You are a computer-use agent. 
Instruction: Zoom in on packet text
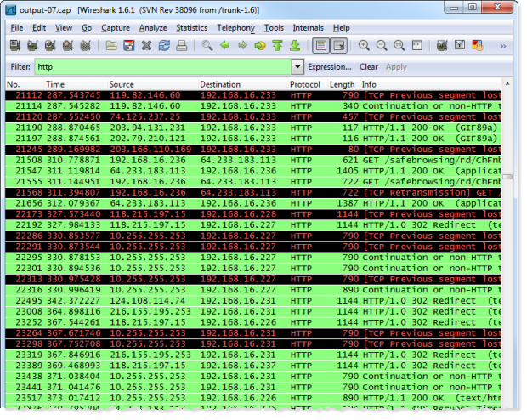click(x=364, y=45)
